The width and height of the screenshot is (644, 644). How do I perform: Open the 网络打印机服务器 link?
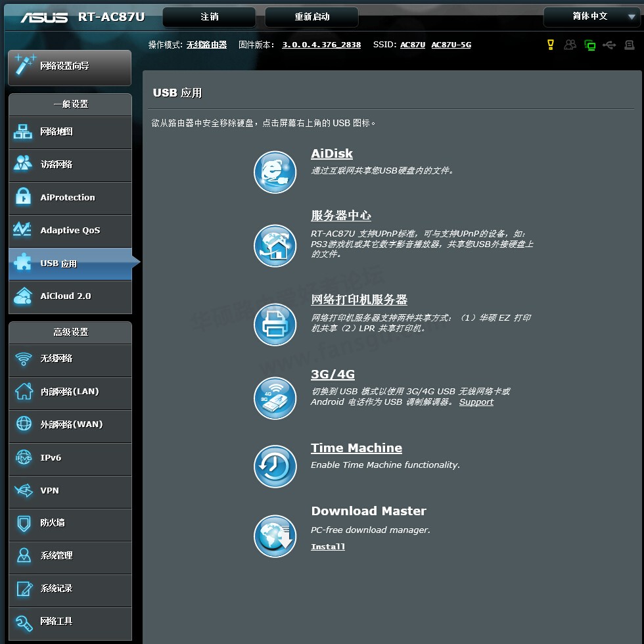coord(359,300)
